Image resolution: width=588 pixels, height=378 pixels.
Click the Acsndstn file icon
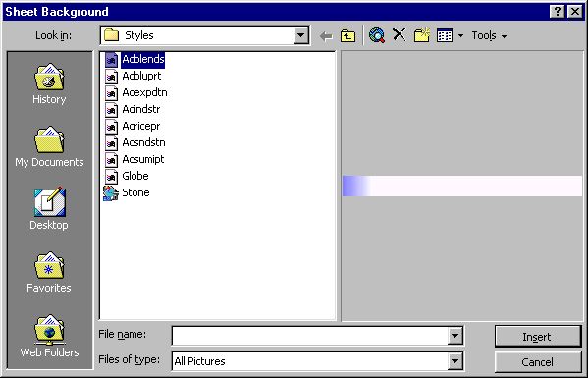[111, 143]
